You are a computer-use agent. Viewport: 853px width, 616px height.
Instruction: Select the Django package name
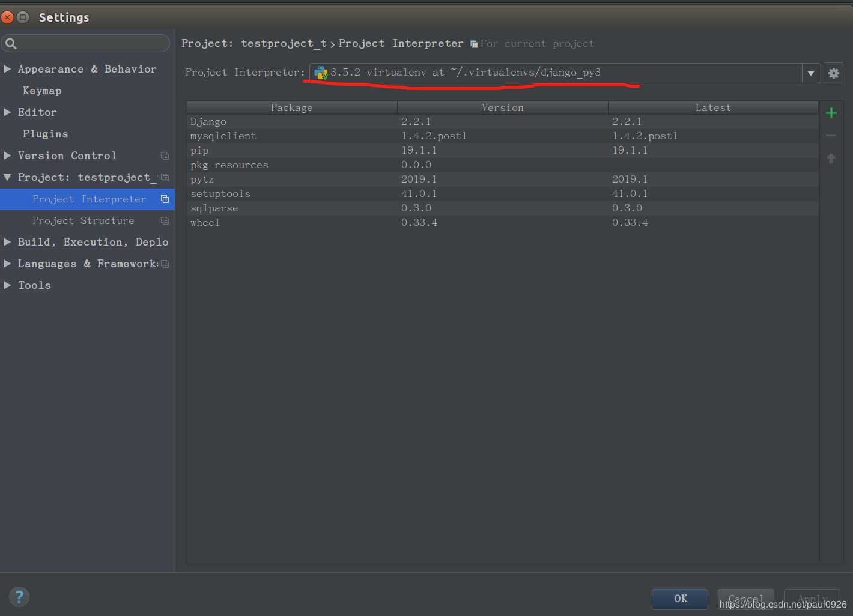pyautogui.click(x=208, y=122)
